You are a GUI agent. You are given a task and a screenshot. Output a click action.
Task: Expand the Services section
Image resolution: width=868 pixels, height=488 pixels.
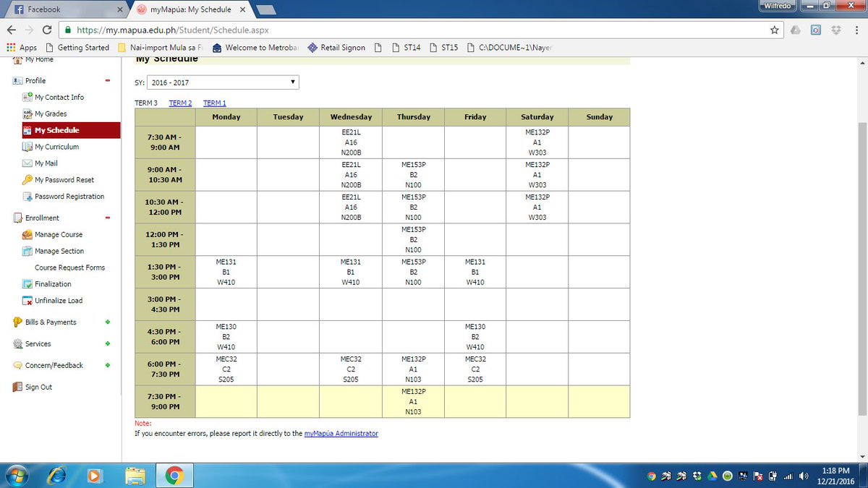tap(107, 344)
